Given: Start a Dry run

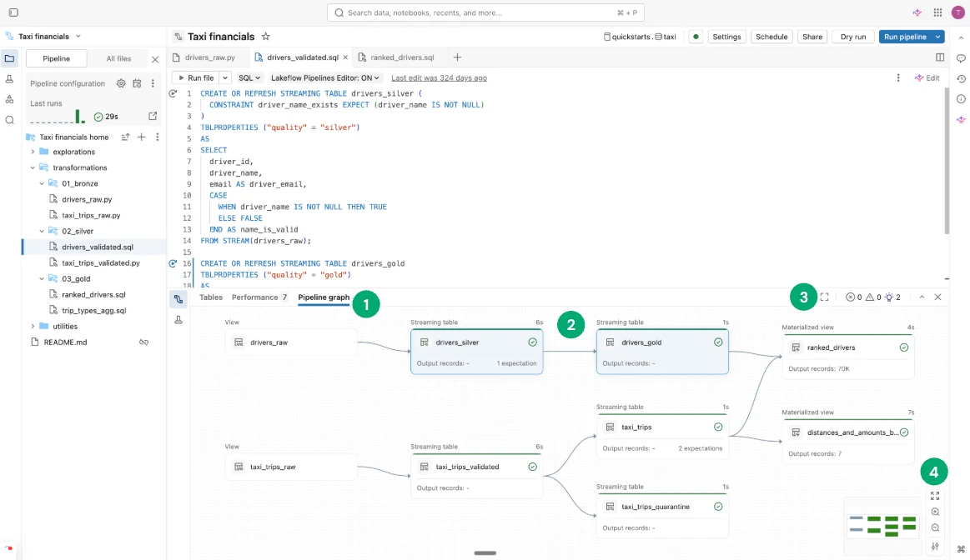Looking at the screenshot, I should pos(853,37).
